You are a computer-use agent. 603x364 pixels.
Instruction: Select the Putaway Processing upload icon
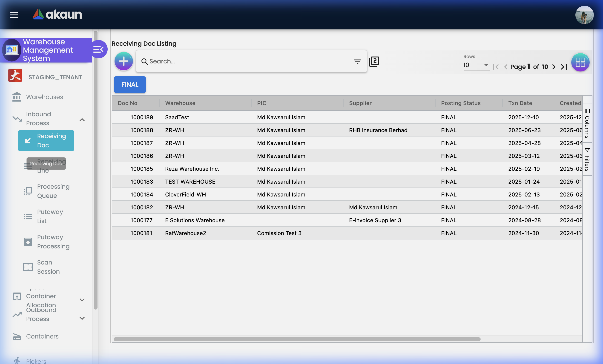point(28,242)
